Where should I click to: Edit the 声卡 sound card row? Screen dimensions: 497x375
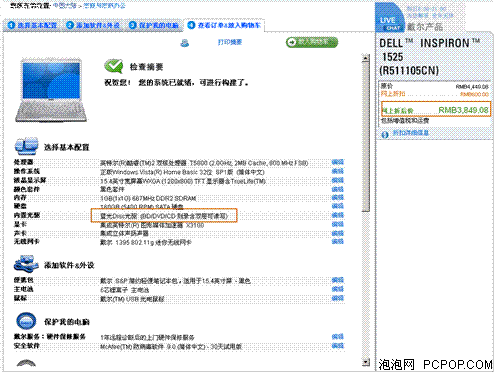click(x=338, y=233)
